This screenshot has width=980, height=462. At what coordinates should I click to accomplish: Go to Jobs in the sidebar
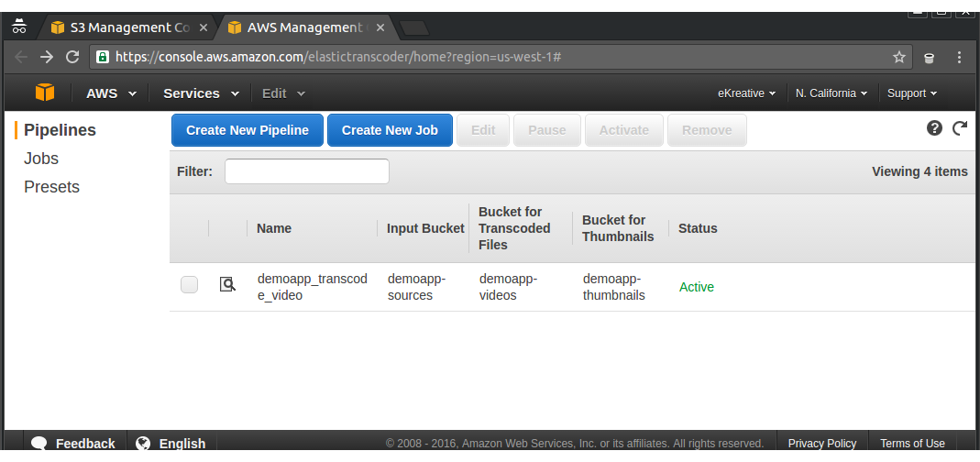[x=41, y=159]
